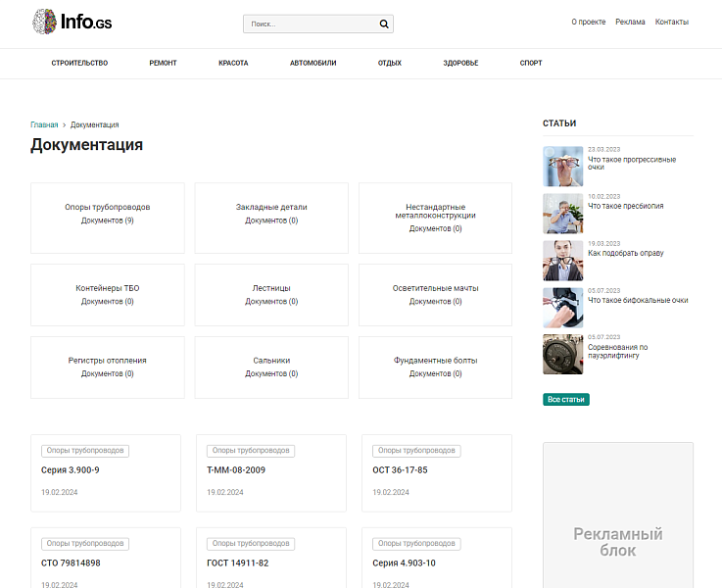Screen dimensions: 722x588
Task: Follow the Главная breadcrumb link
Action: [44, 125]
